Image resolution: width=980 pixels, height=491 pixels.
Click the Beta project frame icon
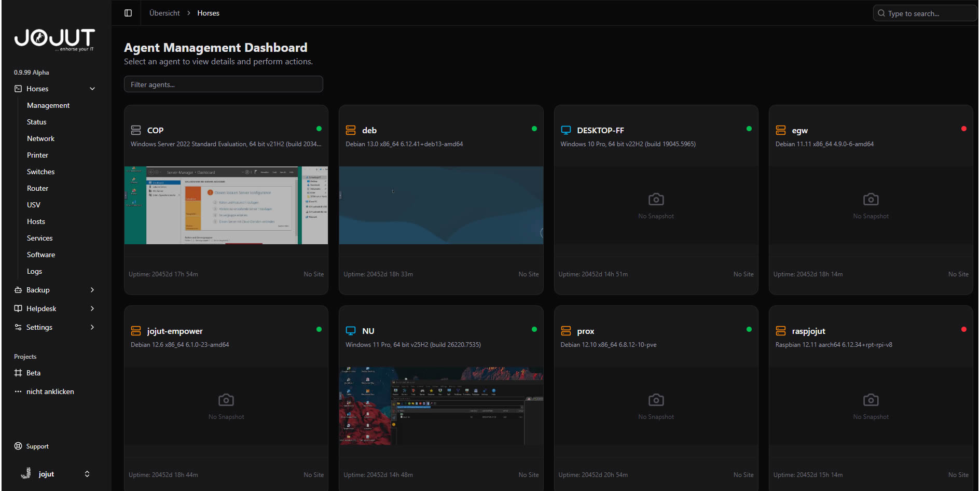click(18, 373)
